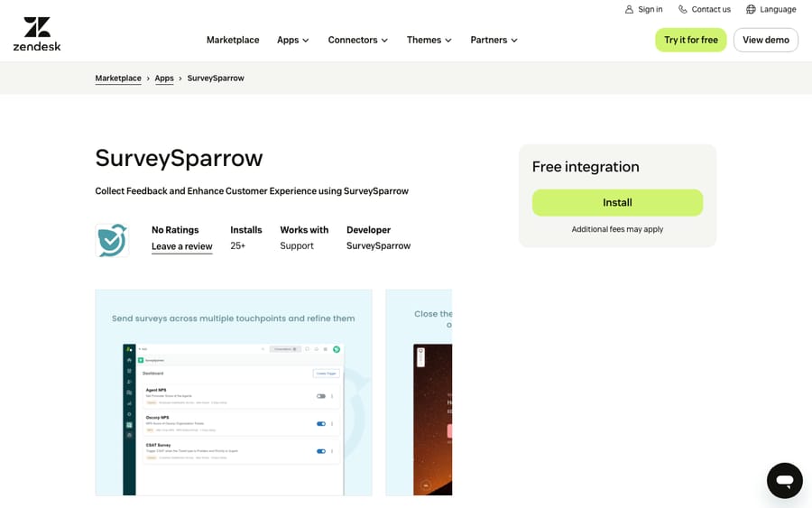Click 'Additional fees may apply' text
The width and height of the screenshot is (812, 508).
pos(617,229)
